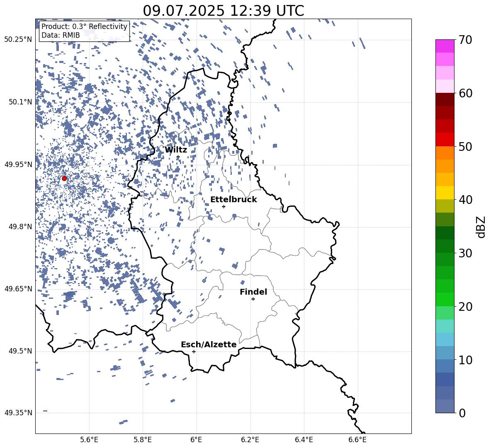
Task: Click the yellow colorbar swatch above 40
Action: coord(445,193)
